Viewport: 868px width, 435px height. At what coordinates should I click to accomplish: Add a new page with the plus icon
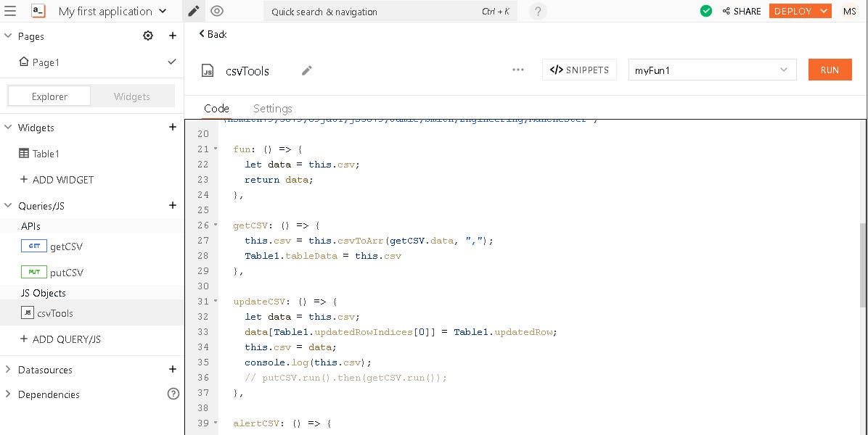[x=172, y=36]
